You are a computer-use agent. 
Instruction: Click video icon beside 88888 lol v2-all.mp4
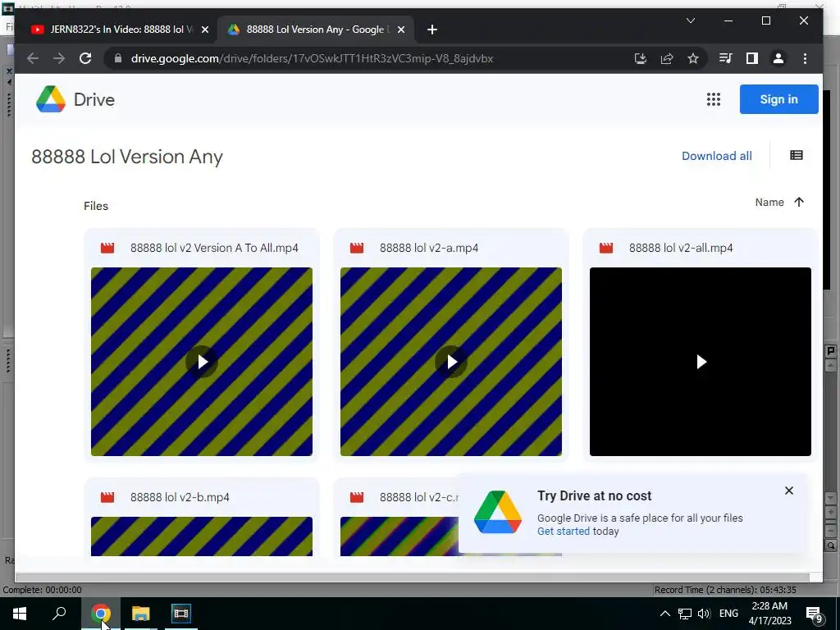(x=606, y=248)
